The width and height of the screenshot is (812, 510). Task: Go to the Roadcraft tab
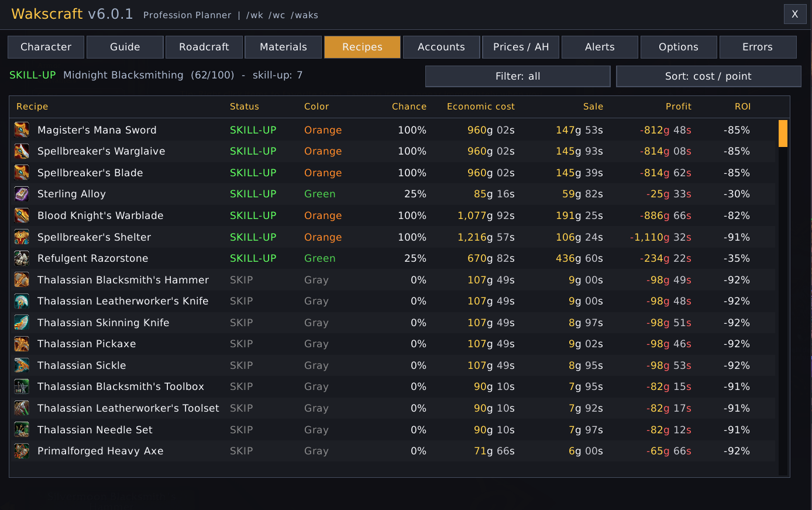tap(204, 47)
